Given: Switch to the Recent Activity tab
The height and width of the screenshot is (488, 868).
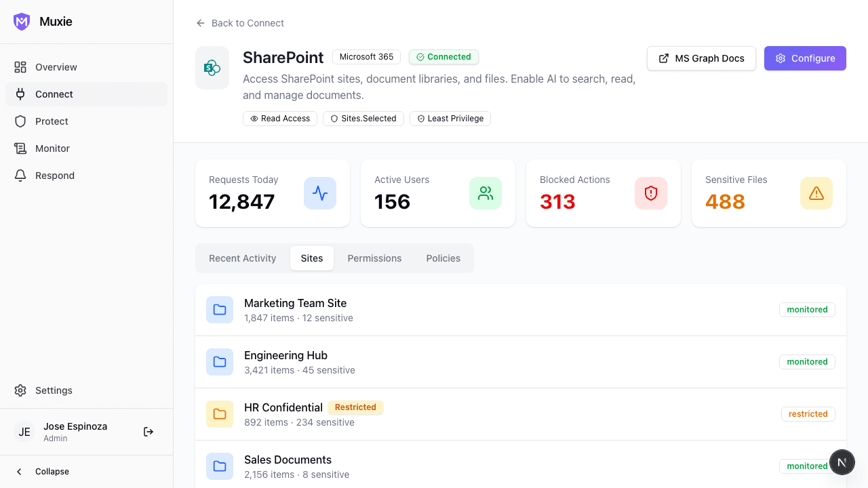Looking at the screenshot, I should (242, 258).
